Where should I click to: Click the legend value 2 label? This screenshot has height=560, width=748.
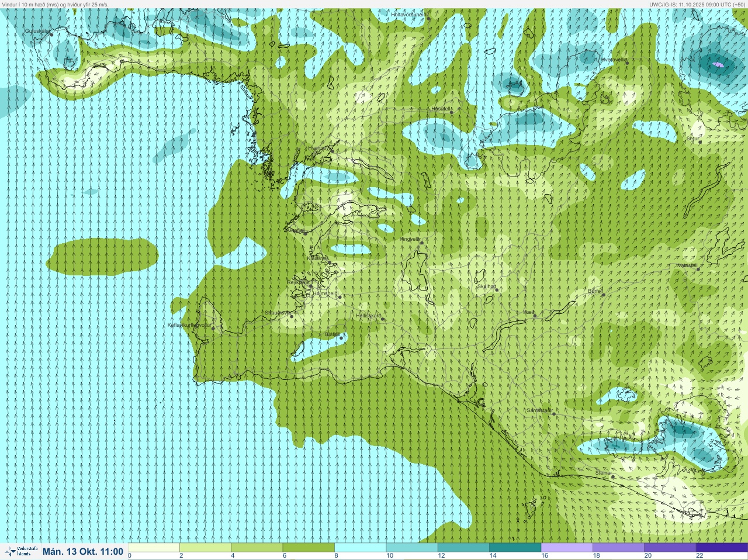click(x=181, y=556)
